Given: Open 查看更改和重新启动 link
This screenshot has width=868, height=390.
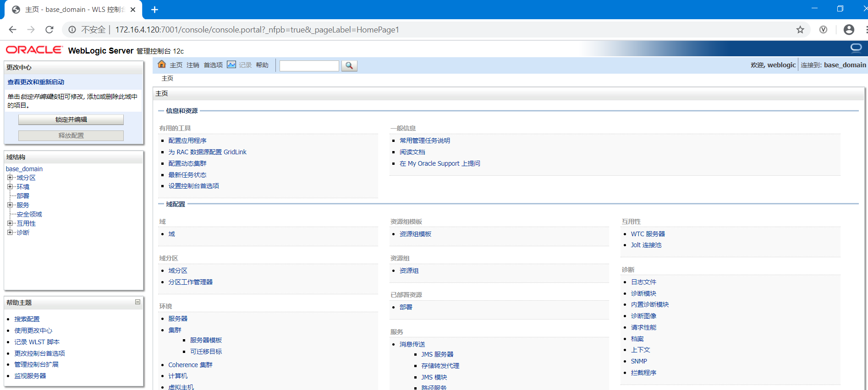Looking at the screenshot, I should pos(36,82).
